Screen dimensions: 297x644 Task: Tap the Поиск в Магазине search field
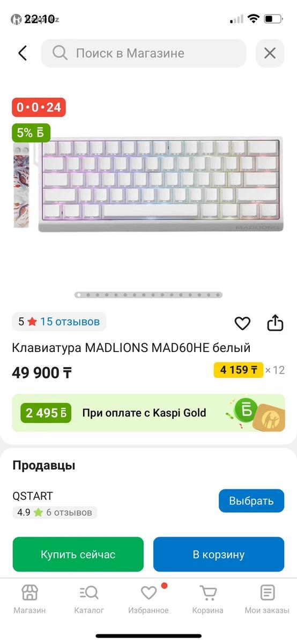pos(144,53)
